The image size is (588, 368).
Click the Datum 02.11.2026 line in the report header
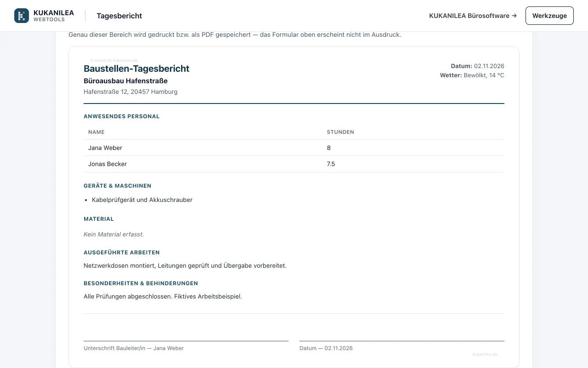point(478,66)
